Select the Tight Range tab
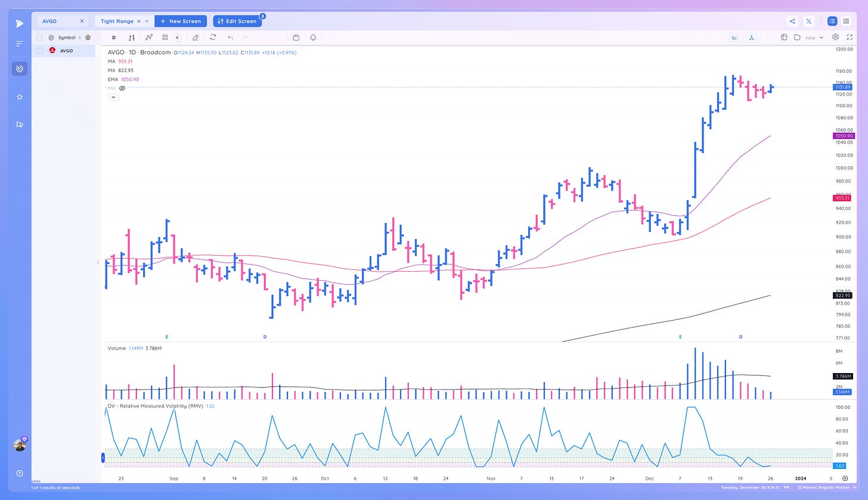Image resolution: width=868 pixels, height=500 pixels. (x=117, y=21)
